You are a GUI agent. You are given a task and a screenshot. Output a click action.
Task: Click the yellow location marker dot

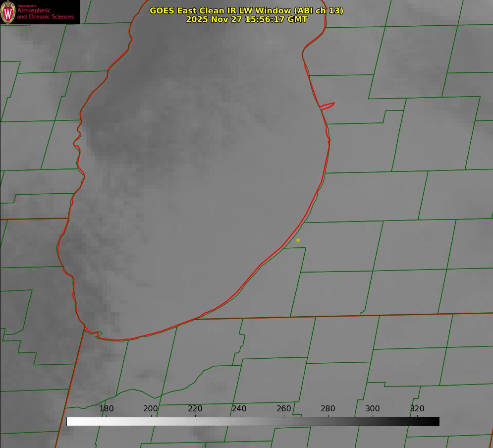(298, 240)
